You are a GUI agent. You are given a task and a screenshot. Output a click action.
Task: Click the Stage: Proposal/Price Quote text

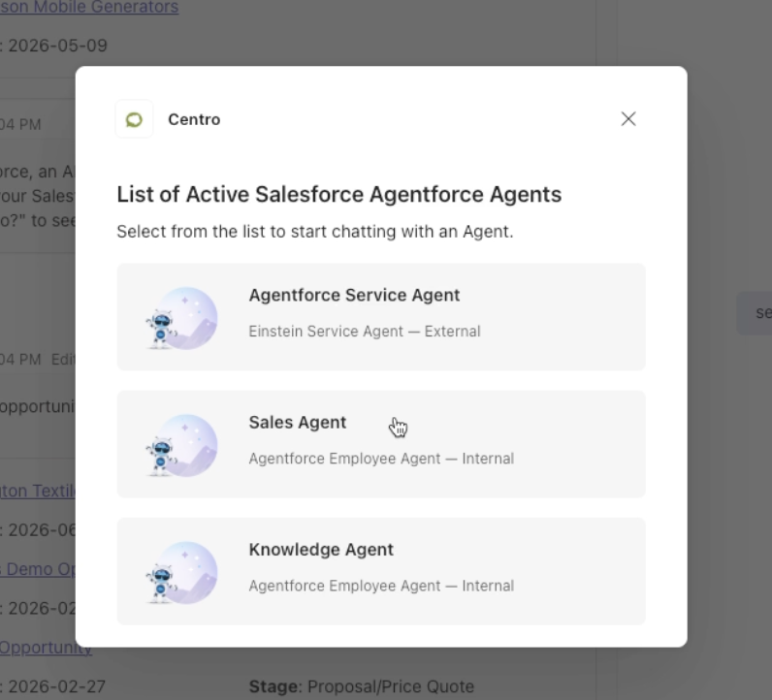click(362, 686)
